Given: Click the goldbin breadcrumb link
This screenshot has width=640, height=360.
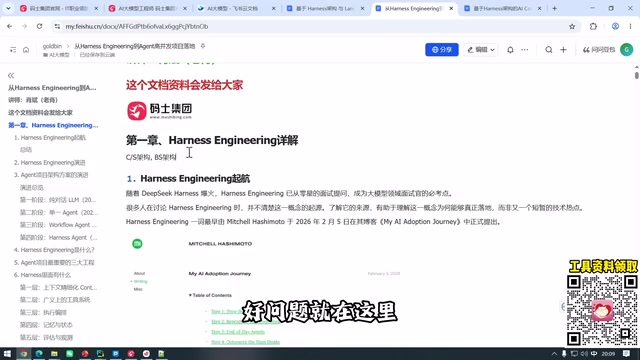Looking at the screenshot, I should pyautogui.click(x=52, y=46).
